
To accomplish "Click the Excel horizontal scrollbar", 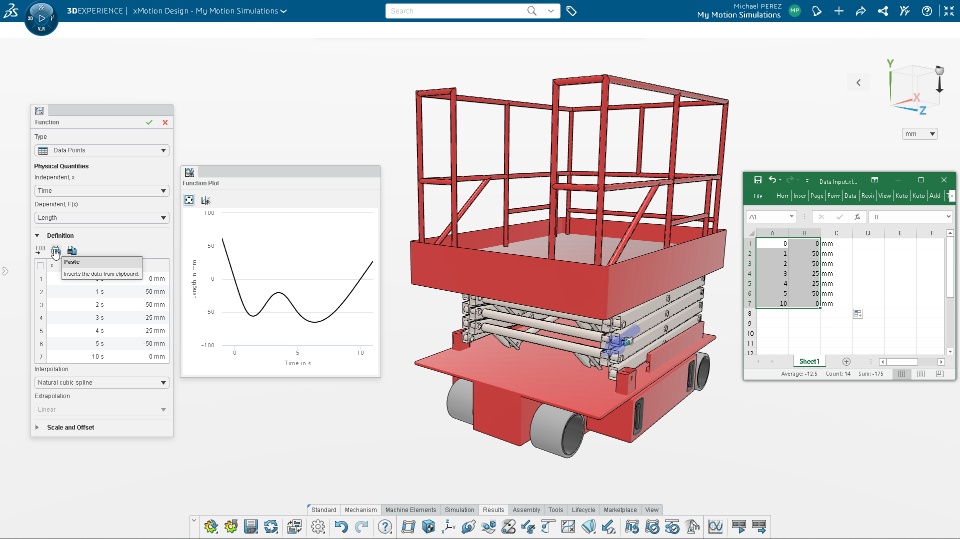I will click(x=912, y=361).
